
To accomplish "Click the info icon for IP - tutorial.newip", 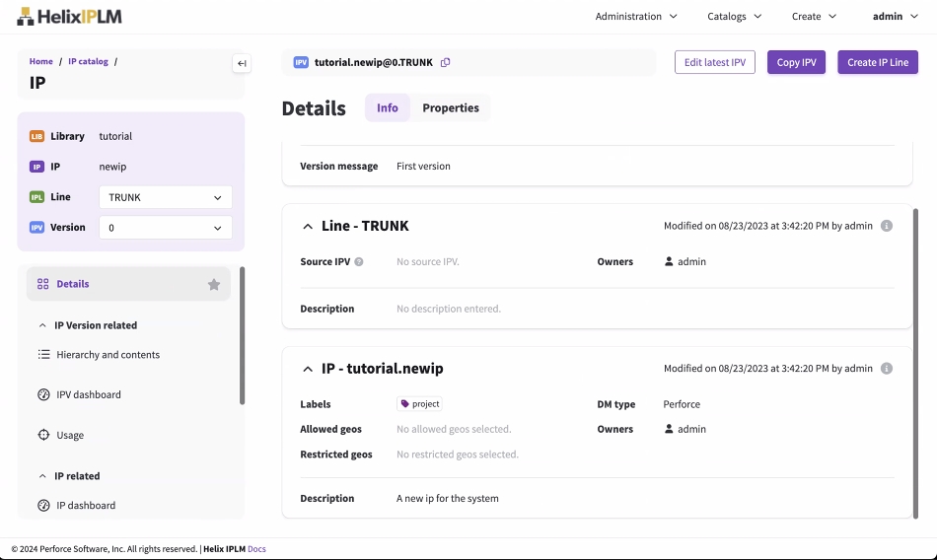I will pos(886,369).
